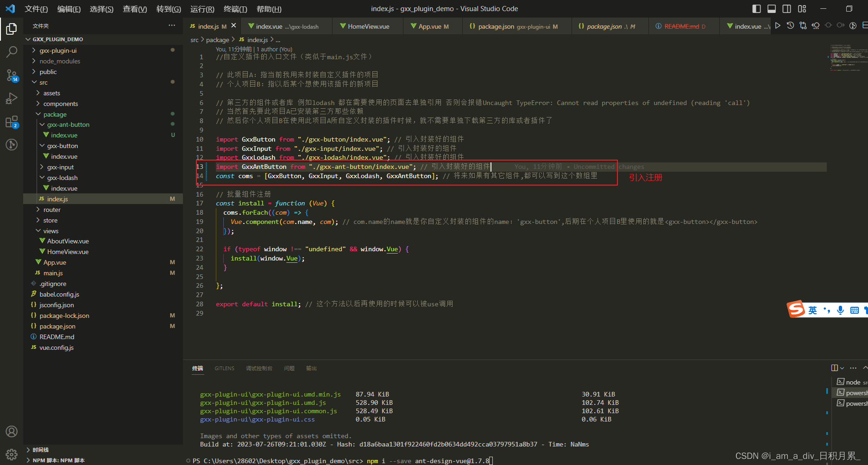Viewport: 868px width, 465px height.
Task: Switch to GITLENS panel tab
Action: point(224,368)
